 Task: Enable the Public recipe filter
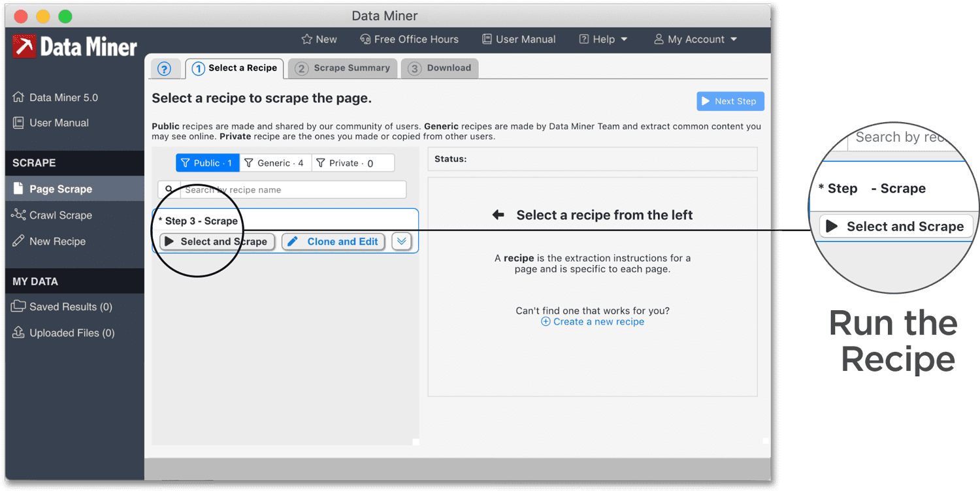click(207, 163)
